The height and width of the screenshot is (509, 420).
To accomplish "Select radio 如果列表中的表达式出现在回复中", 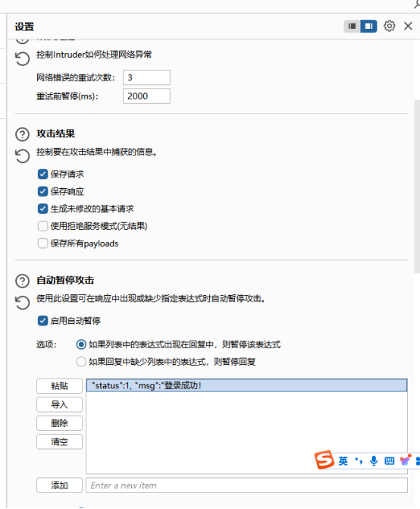I will pos(81,344).
